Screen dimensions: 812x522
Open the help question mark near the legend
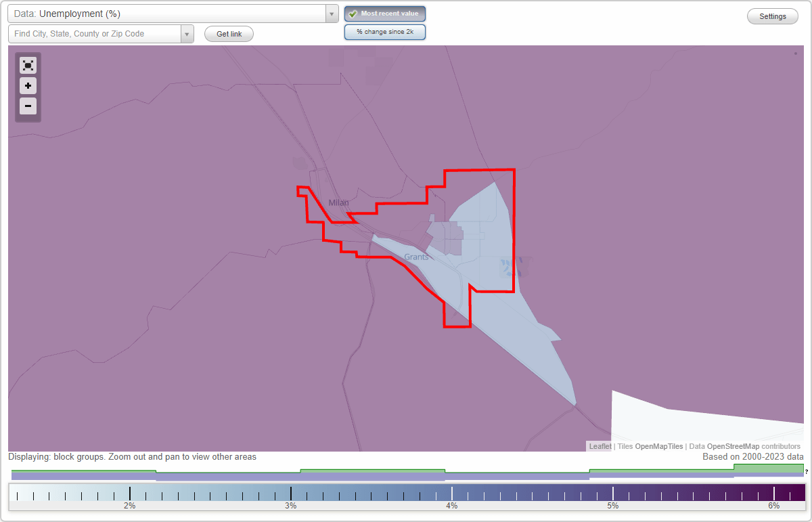[x=807, y=473]
